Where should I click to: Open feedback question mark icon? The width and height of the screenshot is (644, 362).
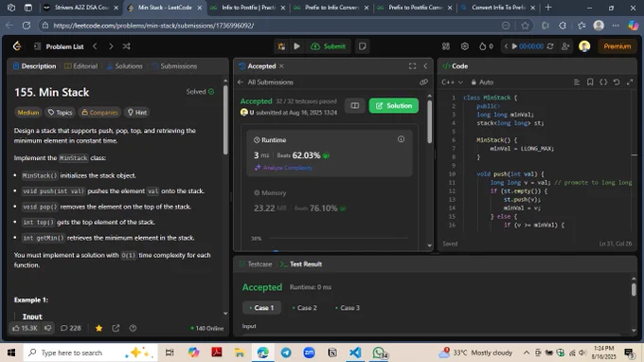point(133,328)
